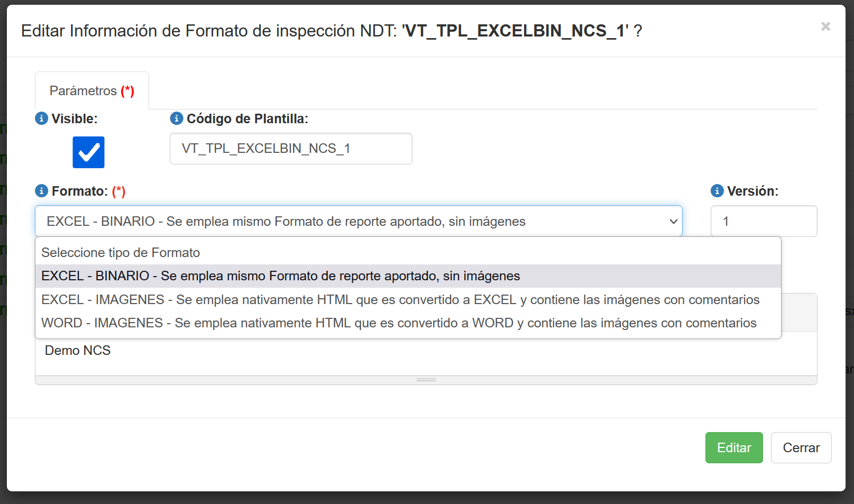Viewport: 854px width, 504px height.
Task: Click the Versión number field
Action: pyautogui.click(x=763, y=221)
